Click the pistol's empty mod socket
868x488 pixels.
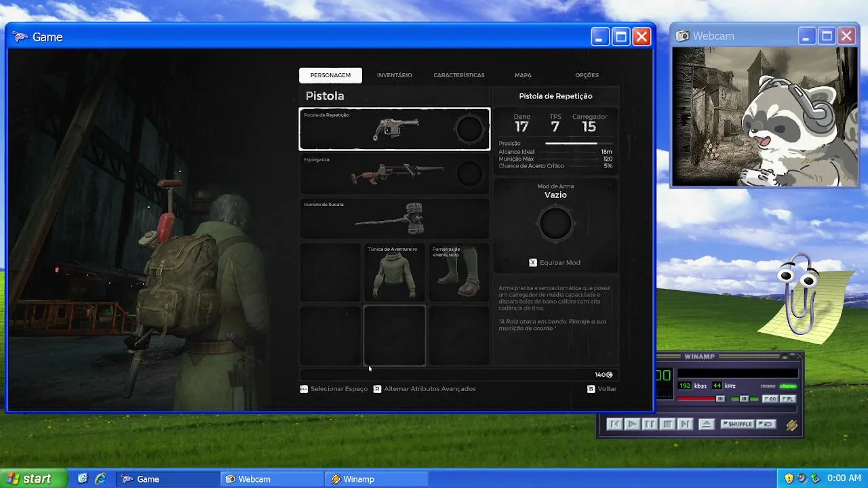tap(469, 129)
